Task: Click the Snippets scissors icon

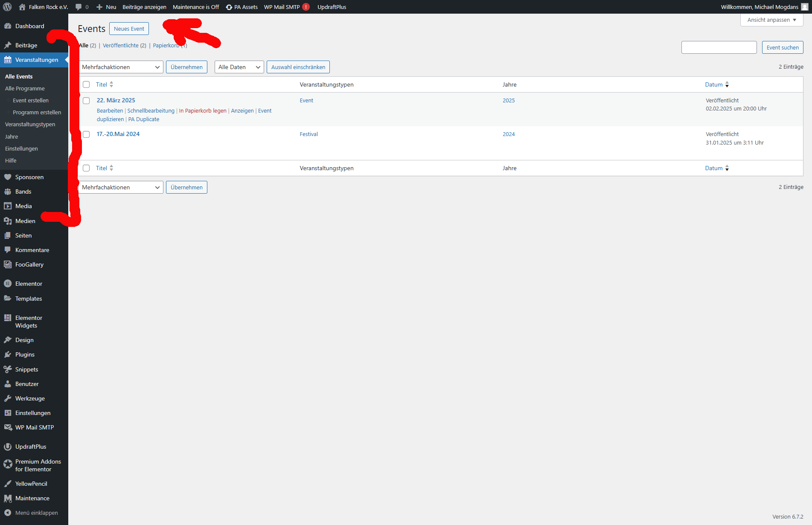Action: [x=8, y=369]
